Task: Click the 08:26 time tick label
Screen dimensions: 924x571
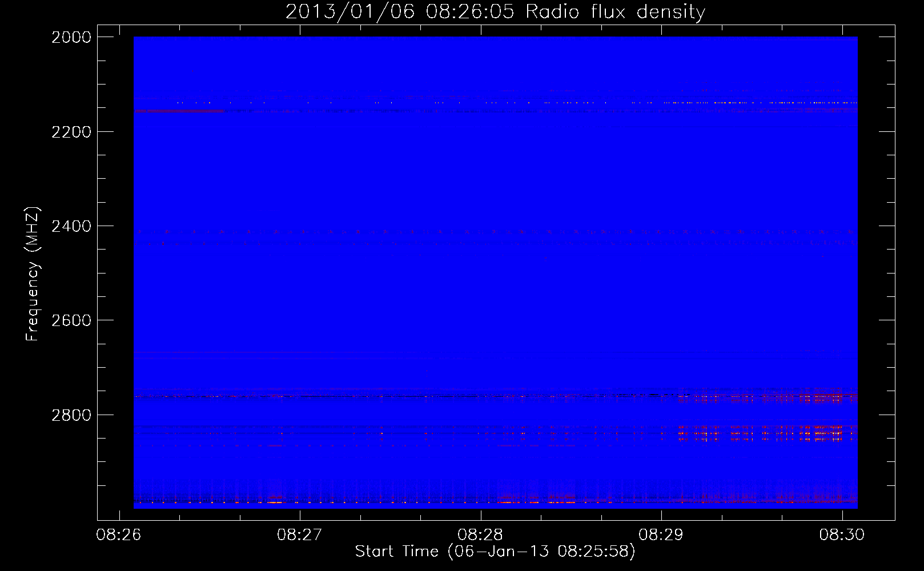Action: point(119,535)
